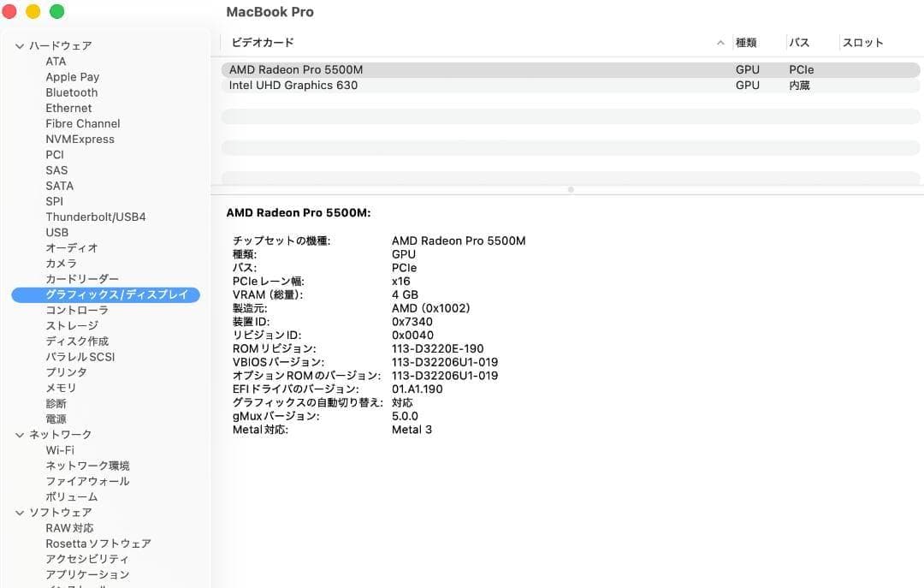This screenshot has height=588, width=924.
Task: Select Apple Pay in the sidebar
Action: (72, 76)
